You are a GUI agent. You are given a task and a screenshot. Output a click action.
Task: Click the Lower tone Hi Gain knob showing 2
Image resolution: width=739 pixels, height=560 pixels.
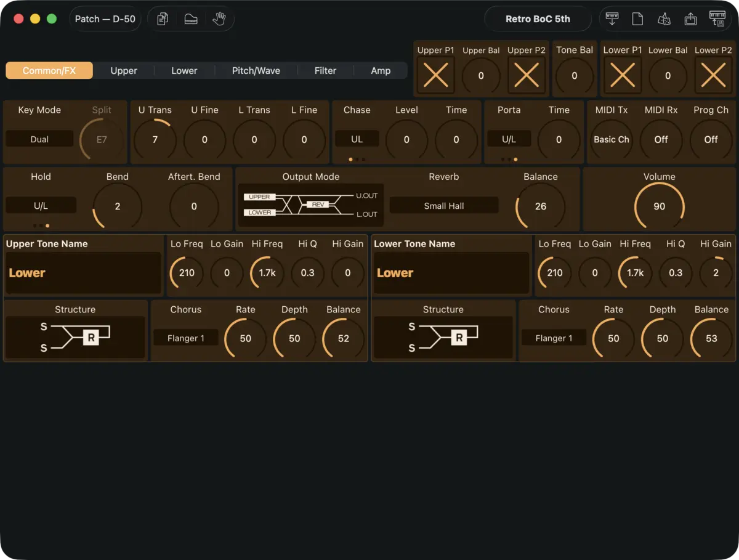point(716,273)
